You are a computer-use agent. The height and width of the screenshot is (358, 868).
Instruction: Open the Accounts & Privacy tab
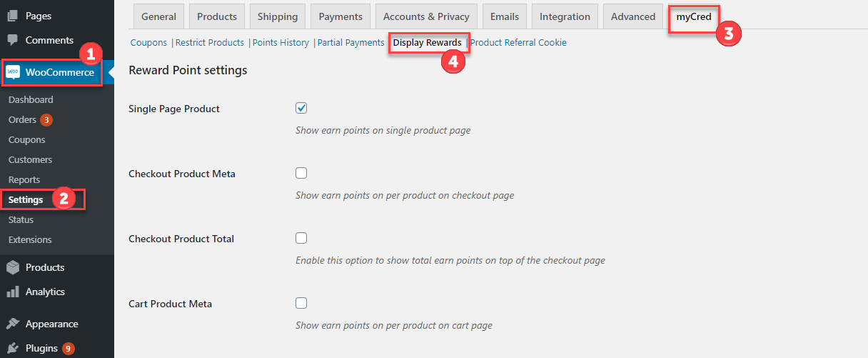pyautogui.click(x=426, y=16)
